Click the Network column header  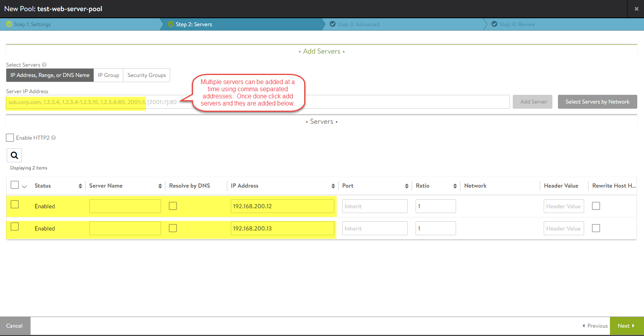pyautogui.click(x=475, y=186)
